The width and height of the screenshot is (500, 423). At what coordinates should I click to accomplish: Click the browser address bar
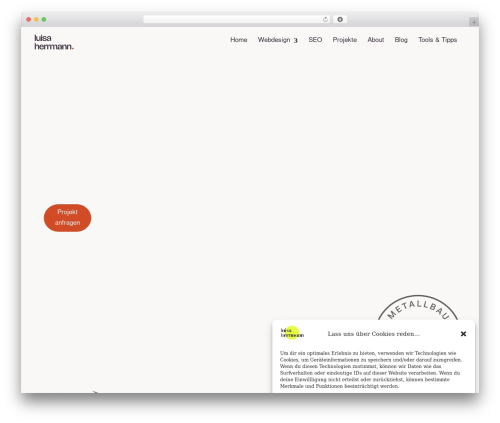point(237,19)
